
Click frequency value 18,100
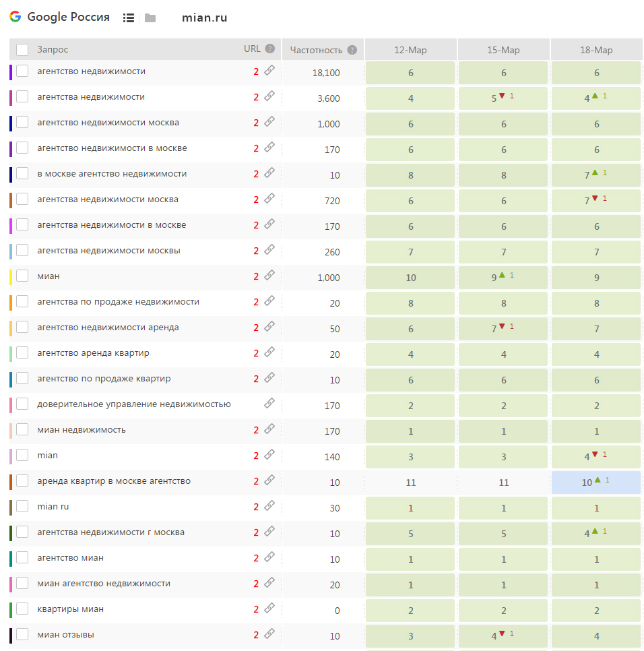coord(326,73)
